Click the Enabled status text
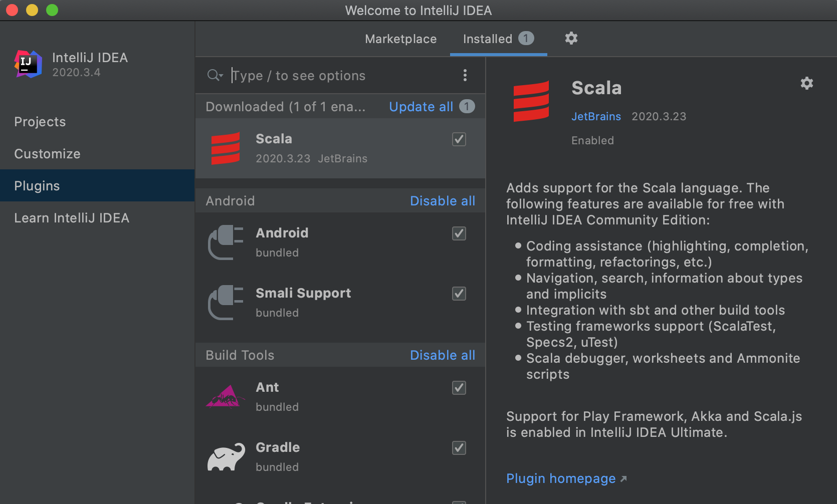Viewport: 837px width, 504px height. [x=592, y=140]
